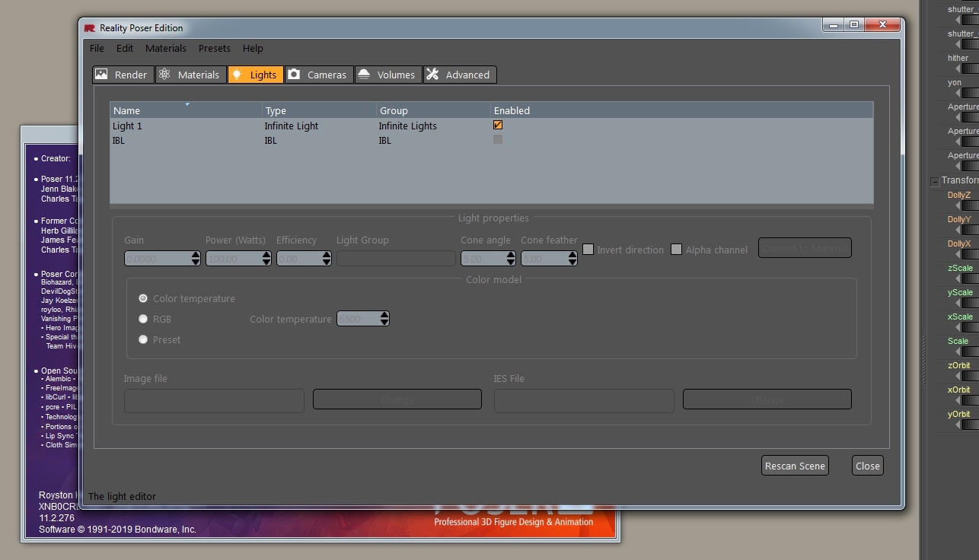Click the Image file path field
This screenshot has width=979, height=560.
214,399
